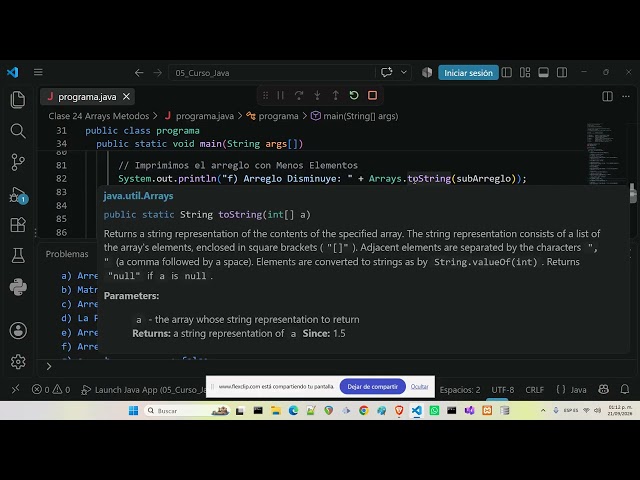Image resolution: width=640 pixels, height=480 pixels.
Task: Change indentation Espacios: 2
Action: tap(460, 390)
